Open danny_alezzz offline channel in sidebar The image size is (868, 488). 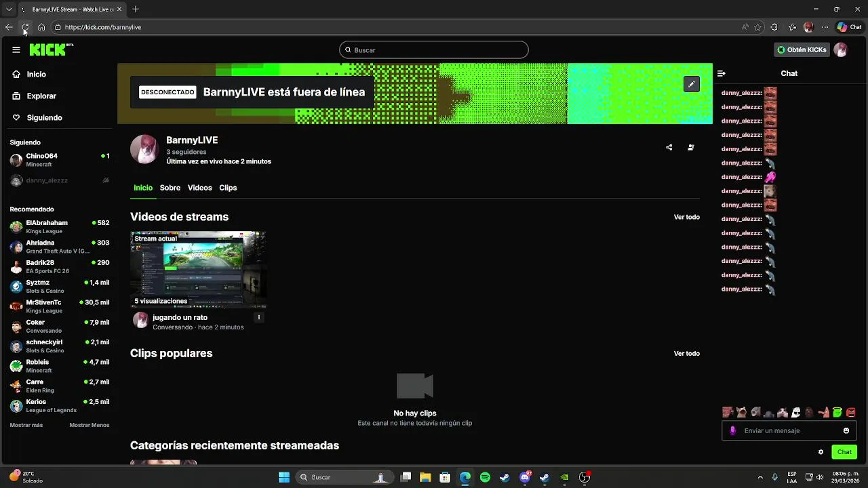coord(60,180)
